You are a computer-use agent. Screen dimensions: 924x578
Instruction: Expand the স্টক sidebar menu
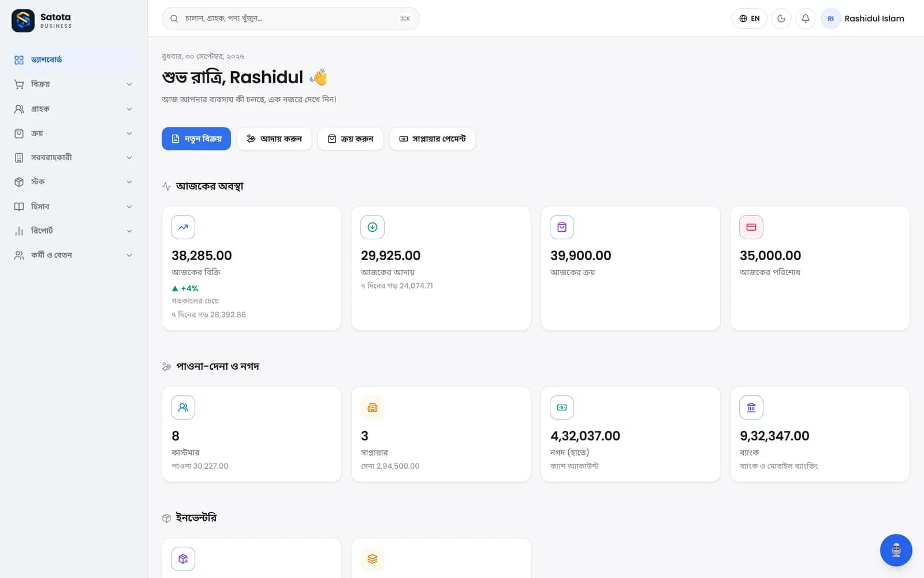point(74,181)
